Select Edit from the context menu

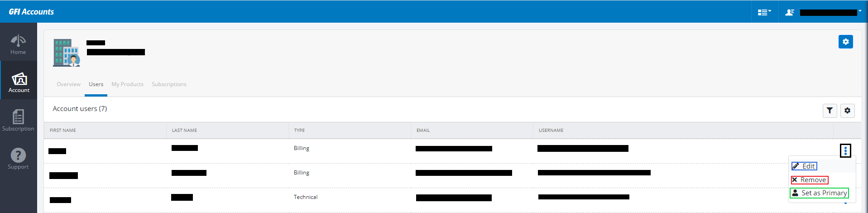click(x=804, y=166)
